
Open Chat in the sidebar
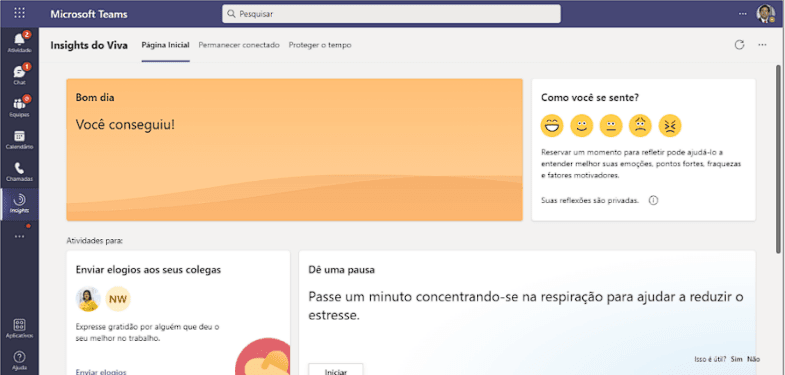click(20, 74)
